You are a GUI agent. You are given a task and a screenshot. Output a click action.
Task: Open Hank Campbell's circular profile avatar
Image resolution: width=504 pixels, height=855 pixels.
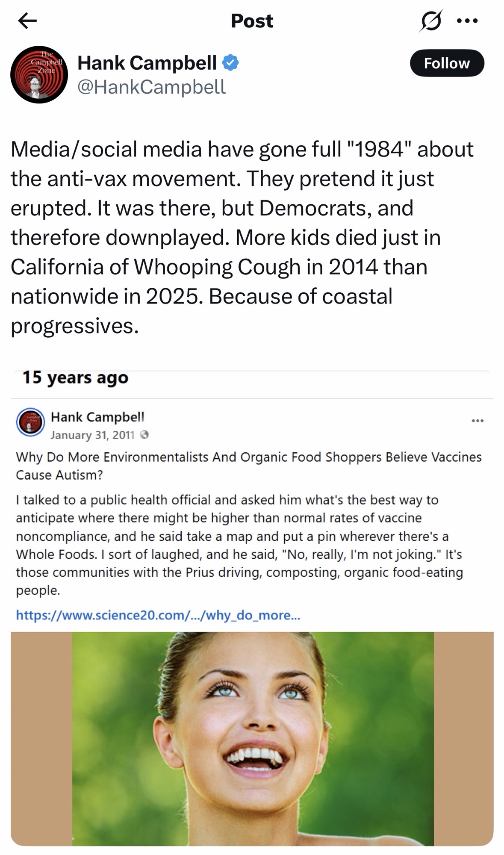[x=39, y=74]
